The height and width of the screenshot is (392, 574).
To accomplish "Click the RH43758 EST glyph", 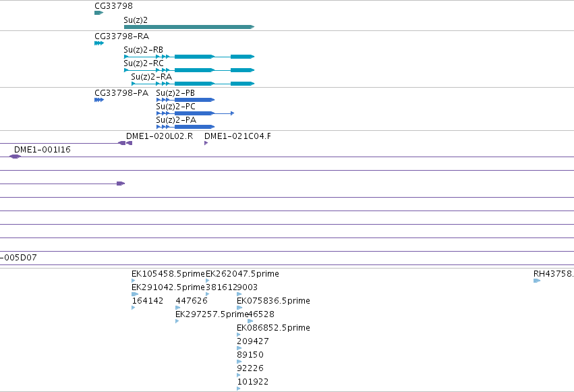I will click(x=537, y=281).
